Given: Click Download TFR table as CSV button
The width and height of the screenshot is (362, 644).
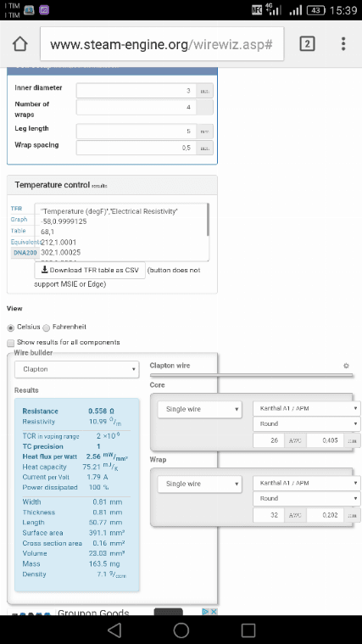Looking at the screenshot, I should pyautogui.click(x=90, y=271).
